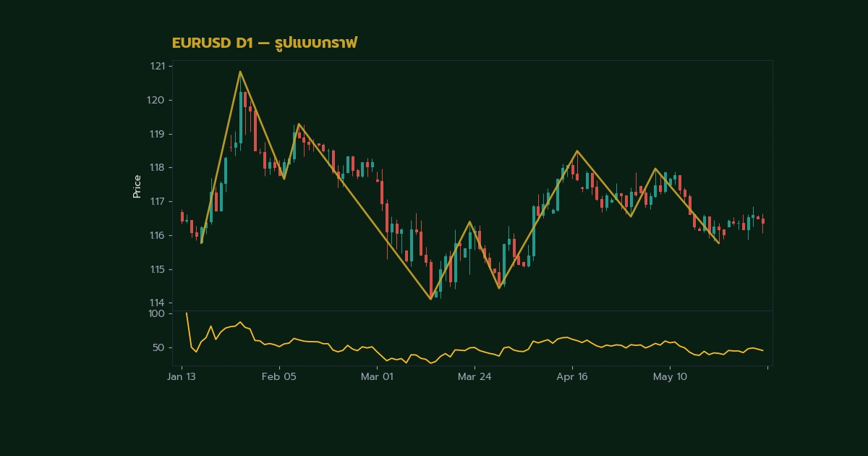Screen dimensions: 868x456
Task: Click the "May 10" date label
Action: tap(671, 377)
